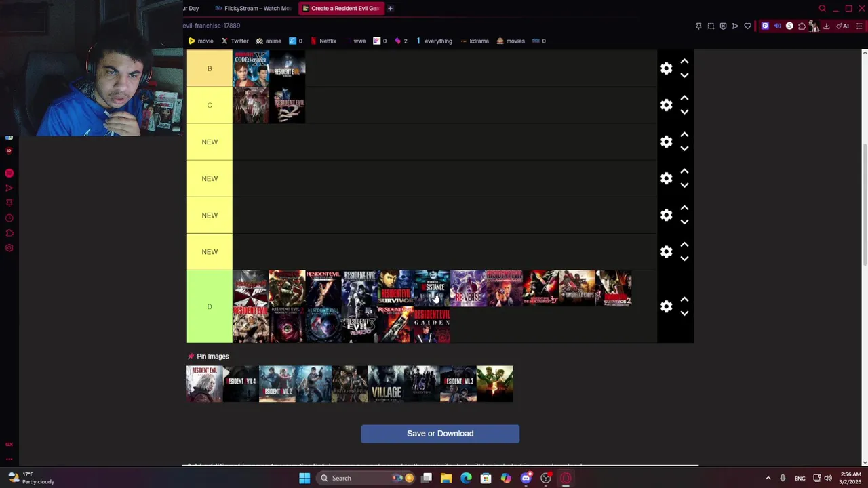Select the Resident Evil Gaiden cover

[432, 325]
